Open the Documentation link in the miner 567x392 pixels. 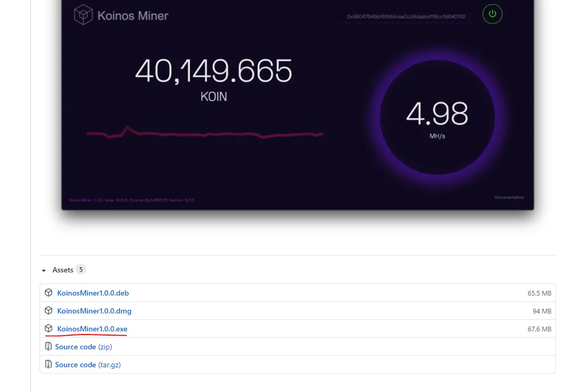[x=509, y=197]
